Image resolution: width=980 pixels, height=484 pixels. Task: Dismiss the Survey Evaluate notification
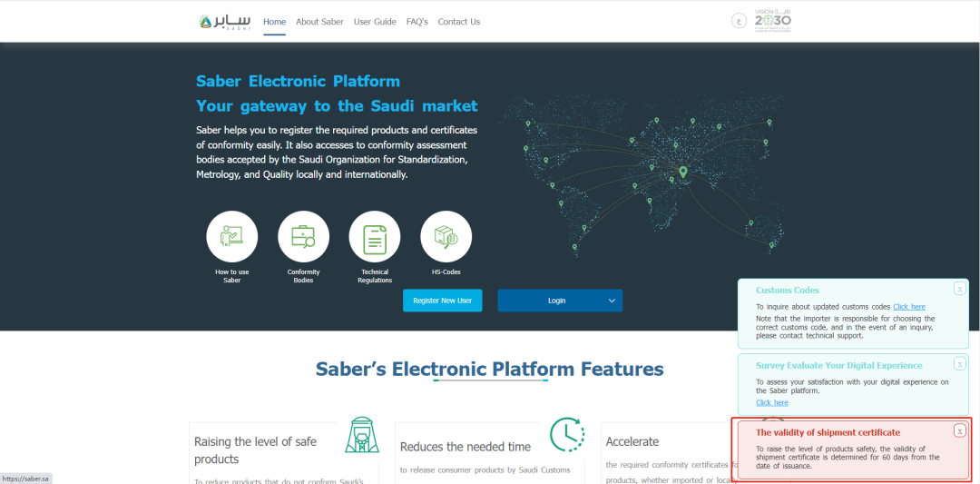point(959,363)
